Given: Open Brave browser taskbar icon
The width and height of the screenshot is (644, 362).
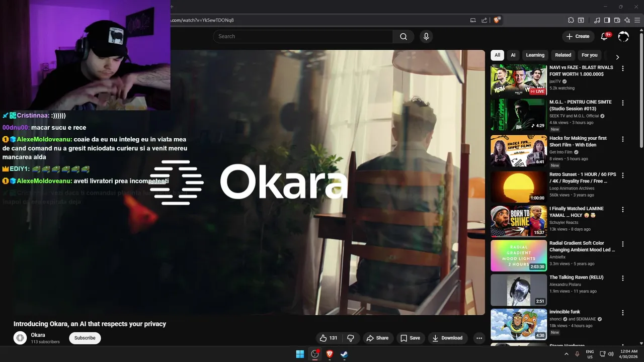Looking at the screenshot, I should pyautogui.click(x=330, y=354).
